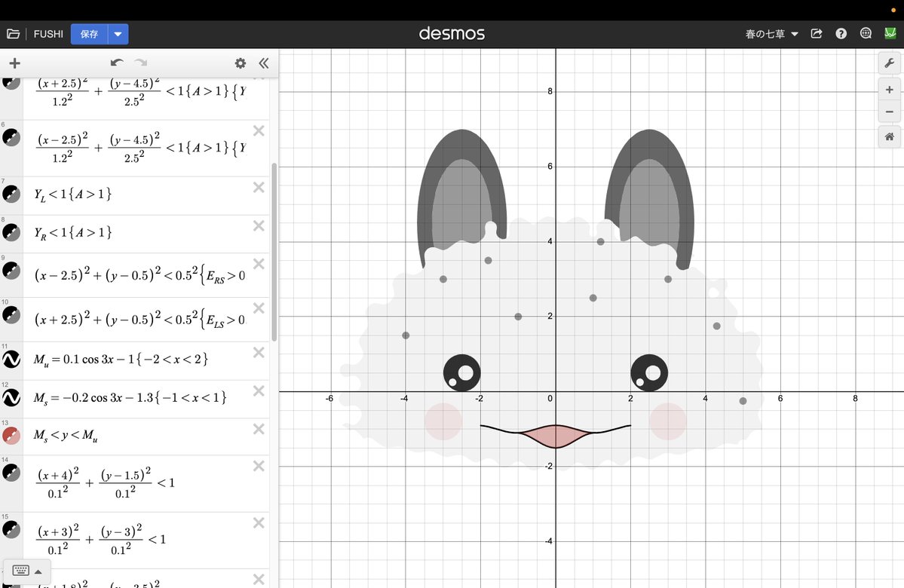Viewport: 904px width, 588px height.
Task: Hide the M_u cosine curve
Action: tap(11, 359)
